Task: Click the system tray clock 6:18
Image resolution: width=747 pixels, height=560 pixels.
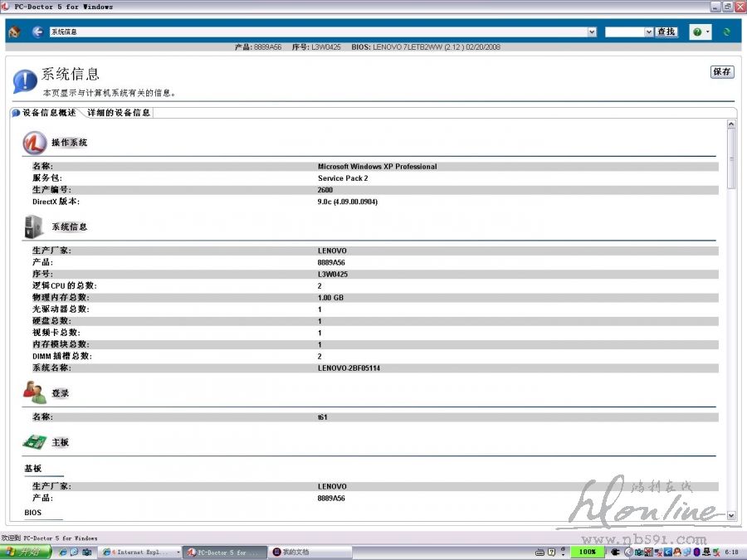Action: pos(732,553)
